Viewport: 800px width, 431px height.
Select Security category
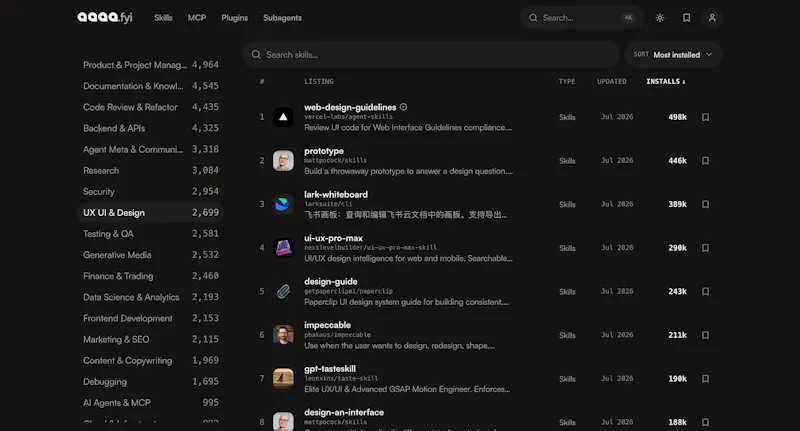point(151,192)
